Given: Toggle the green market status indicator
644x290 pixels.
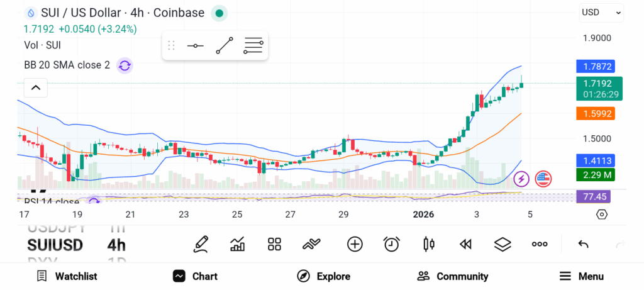Looking at the screenshot, I should coord(219,13).
